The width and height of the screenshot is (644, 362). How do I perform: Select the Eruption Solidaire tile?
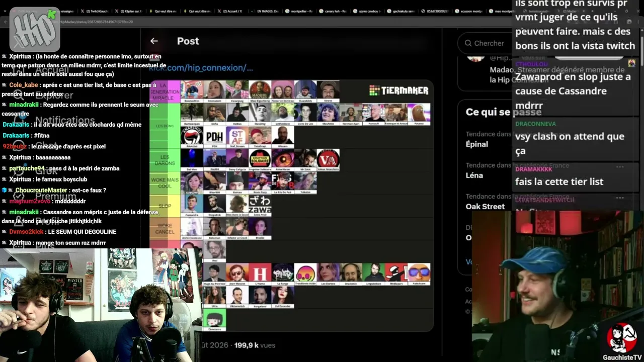260,160
